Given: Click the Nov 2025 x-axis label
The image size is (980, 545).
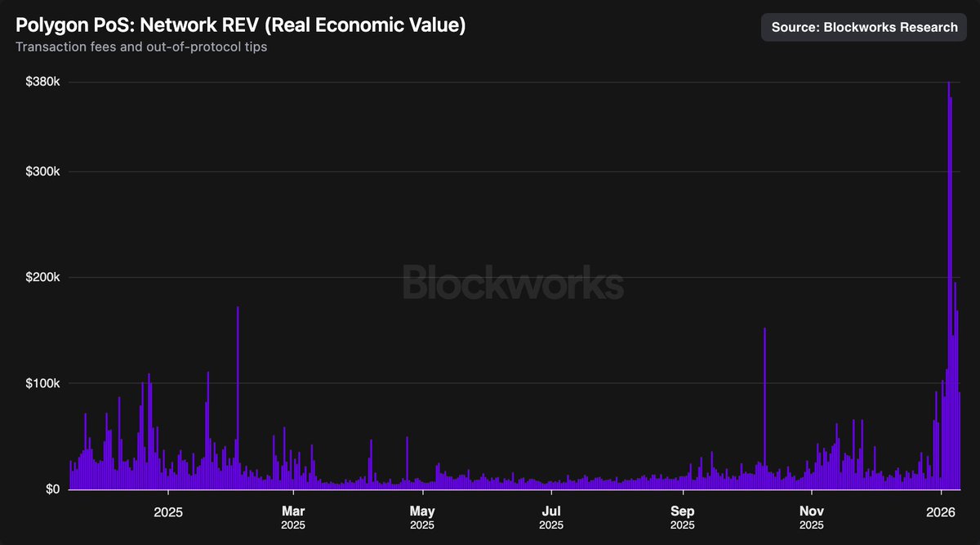Looking at the screenshot, I should [x=812, y=516].
